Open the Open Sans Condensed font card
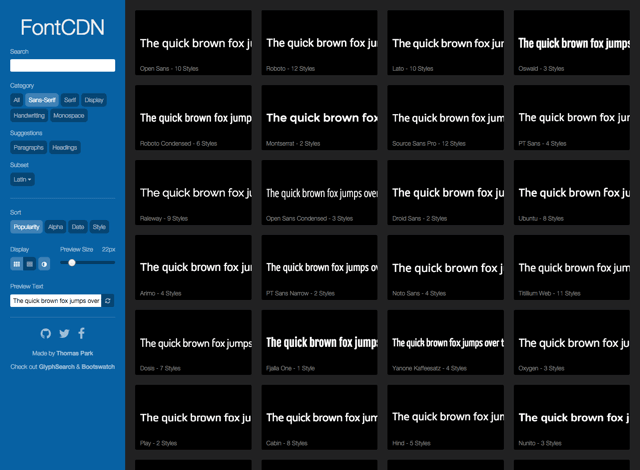The image size is (640, 470). point(320,193)
